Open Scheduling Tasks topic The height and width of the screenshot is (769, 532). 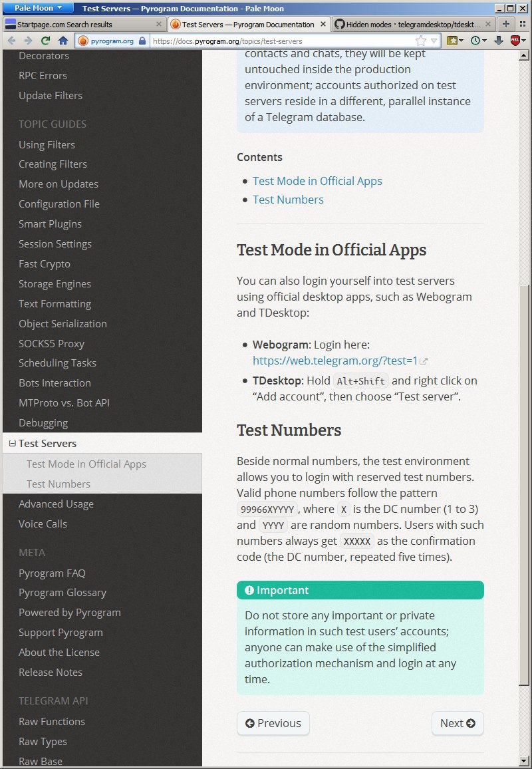(x=57, y=363)
